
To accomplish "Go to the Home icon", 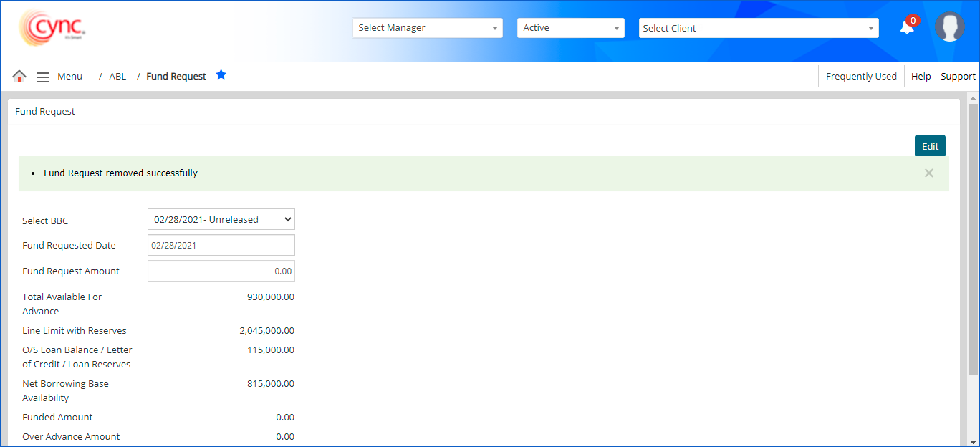I will click(19, 77).
